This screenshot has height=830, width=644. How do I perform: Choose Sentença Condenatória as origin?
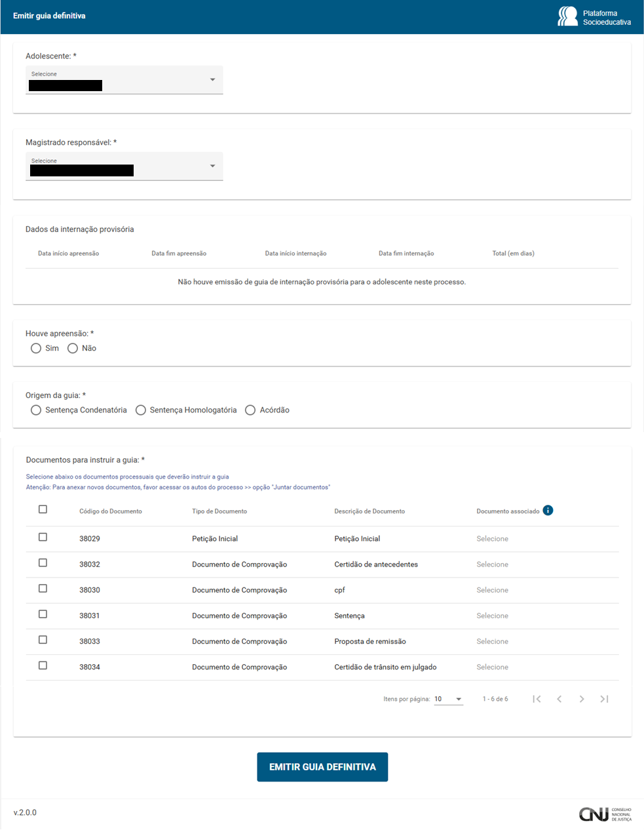(36, 410)
